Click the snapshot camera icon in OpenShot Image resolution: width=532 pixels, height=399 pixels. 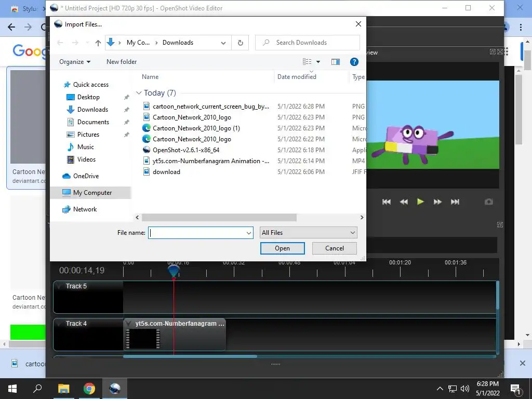[488, 202]
